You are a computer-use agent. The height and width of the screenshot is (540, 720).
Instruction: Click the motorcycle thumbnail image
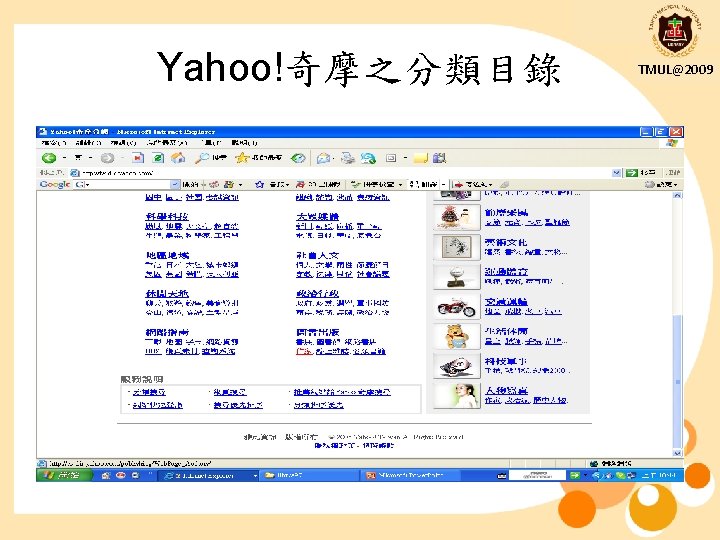(x=456, y=306)
